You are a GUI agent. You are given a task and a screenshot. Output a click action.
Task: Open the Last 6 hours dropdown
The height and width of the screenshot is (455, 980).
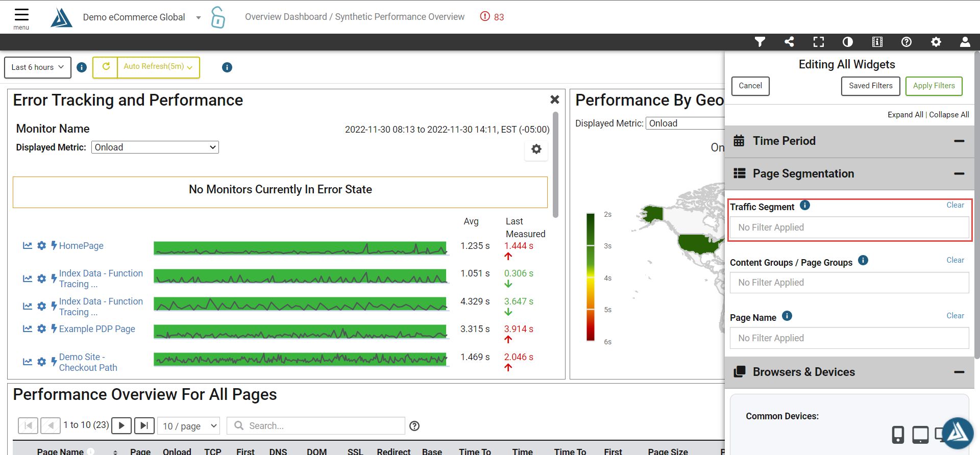(x=38, y=67)
